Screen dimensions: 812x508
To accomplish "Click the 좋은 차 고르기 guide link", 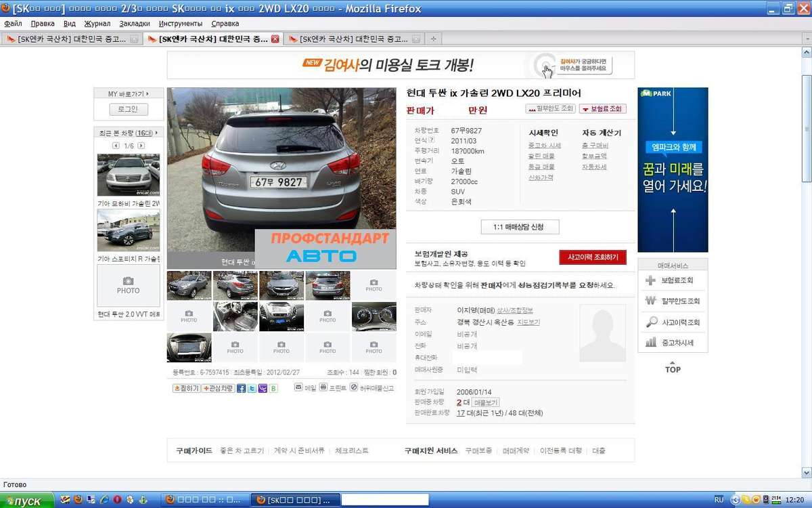I will tap(242, 450).
